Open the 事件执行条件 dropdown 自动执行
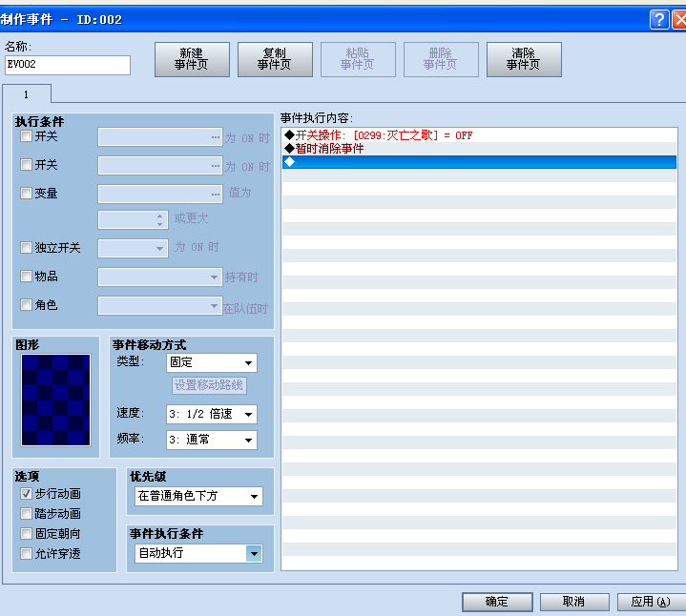 point(198,553)
